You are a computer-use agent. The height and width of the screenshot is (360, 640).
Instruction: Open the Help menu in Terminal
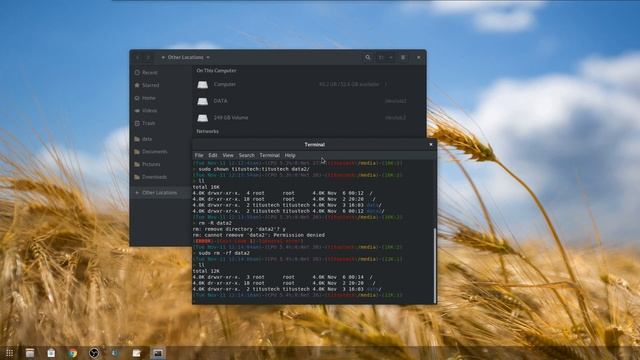pyautogui.click(x=290, y=156)
